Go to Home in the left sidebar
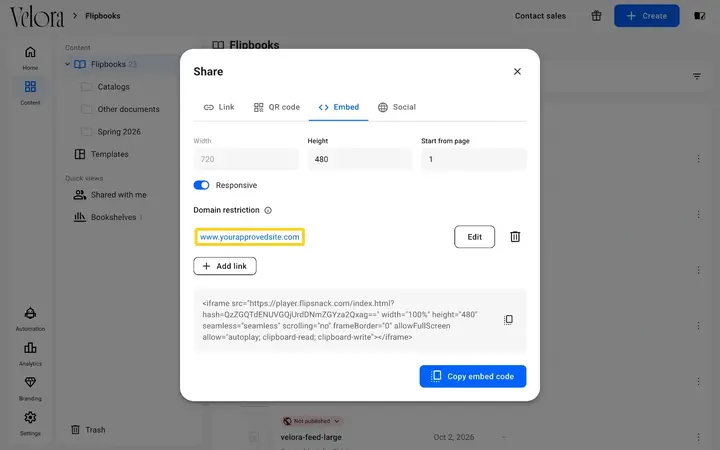Viewport: 720px width, 450px height. (x=30, y=58)
